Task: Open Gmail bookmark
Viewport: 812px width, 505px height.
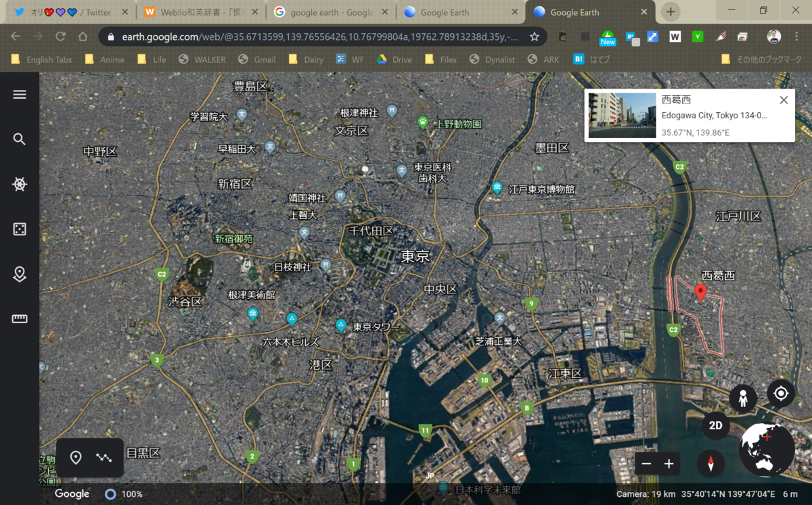Action: [x=256, y=59]
